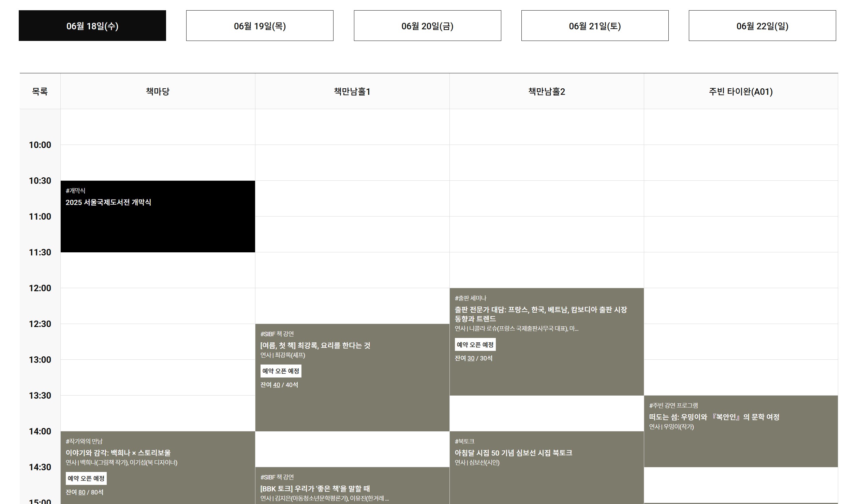Open 떠도는 섬: 우밍이 lecture entry
This screenshot has height=504, width=844.
714,417
